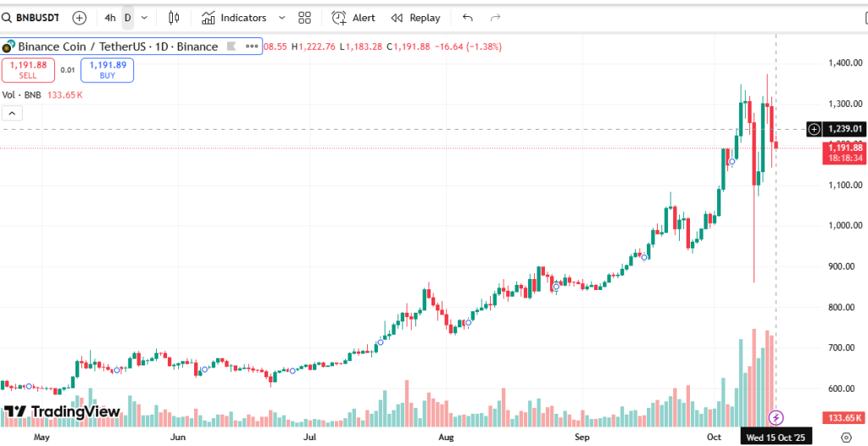Screen dimensions: 868x446
Task: Open the candlestick chart style selector
Action: (x=174, y=18)
